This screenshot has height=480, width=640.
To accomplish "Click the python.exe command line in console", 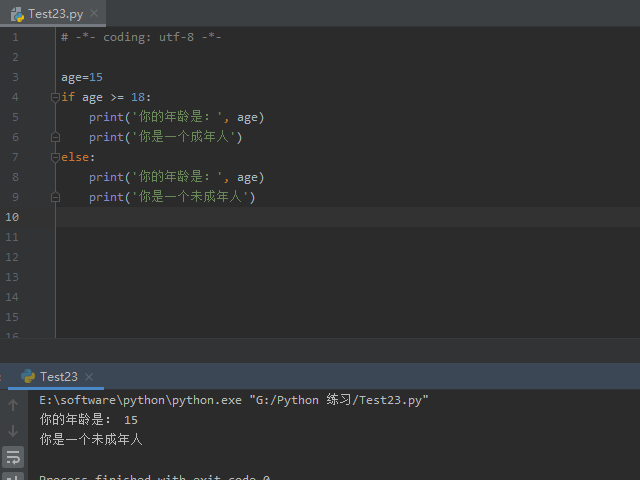I will (x=234, y=400).
